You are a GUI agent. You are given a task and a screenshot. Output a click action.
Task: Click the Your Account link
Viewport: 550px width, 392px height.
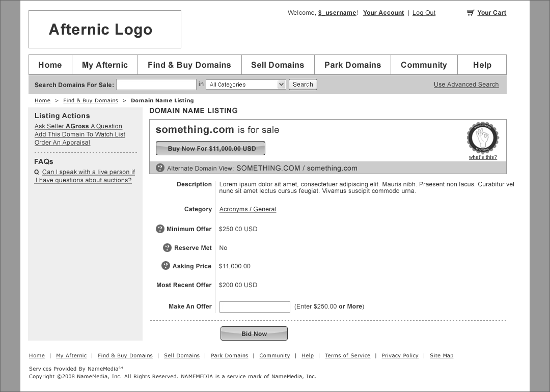(x=383, y=13)
